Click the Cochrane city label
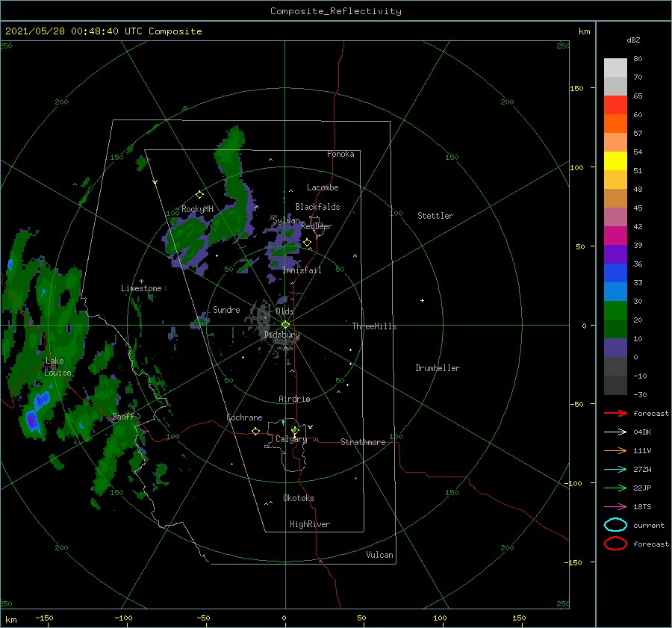 244,417
